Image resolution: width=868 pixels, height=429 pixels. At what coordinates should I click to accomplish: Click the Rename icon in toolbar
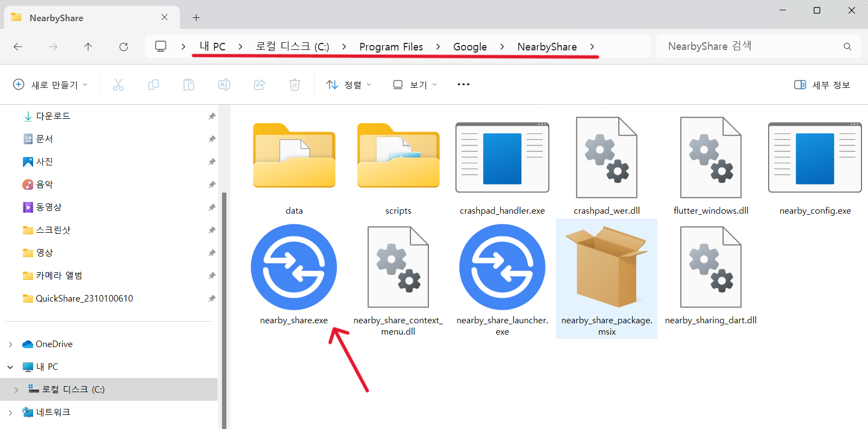tap(224, 85)
